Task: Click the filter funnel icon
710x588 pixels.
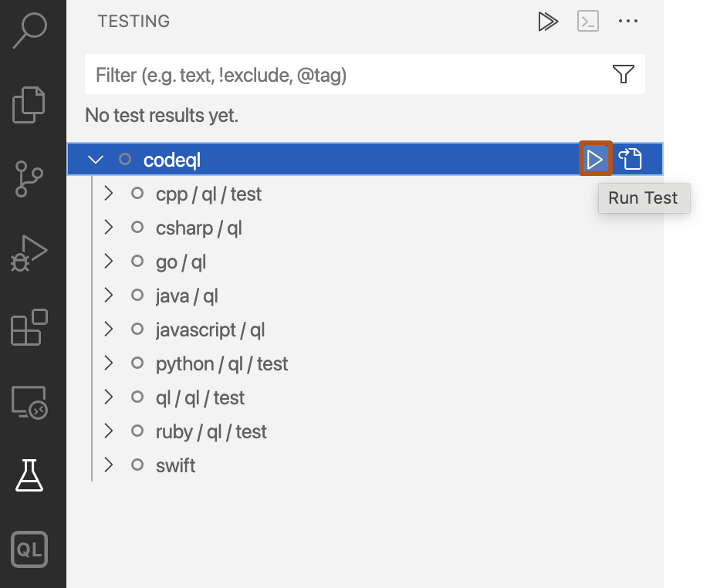Action: click(x=623, y=74)
